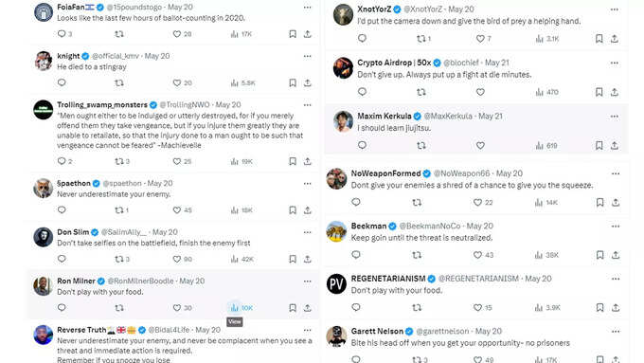Open the @TrollingNWO handle link
This screenshot has width=644, height=363.
[x=185, y=105]
